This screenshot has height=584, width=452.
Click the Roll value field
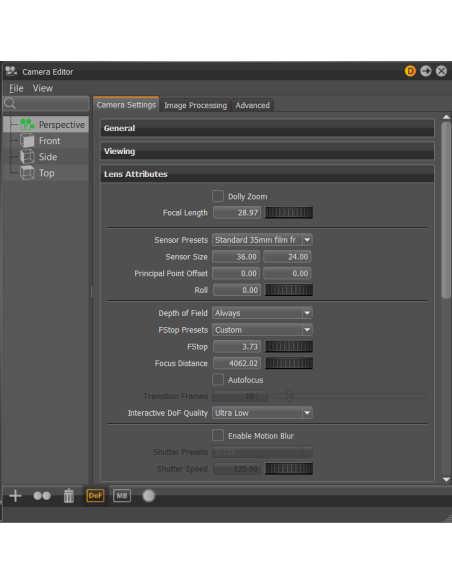pos(237,290)
